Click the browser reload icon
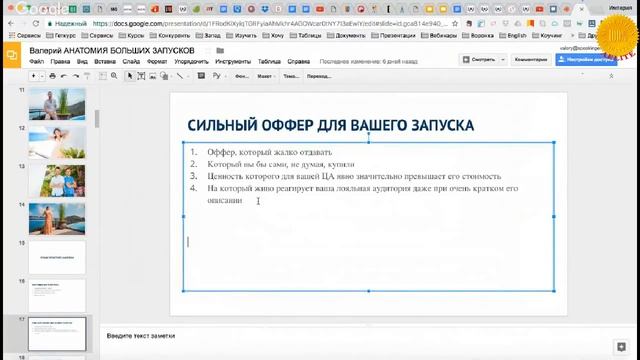This screenshot has height=360, width=640. pos(36,24)
